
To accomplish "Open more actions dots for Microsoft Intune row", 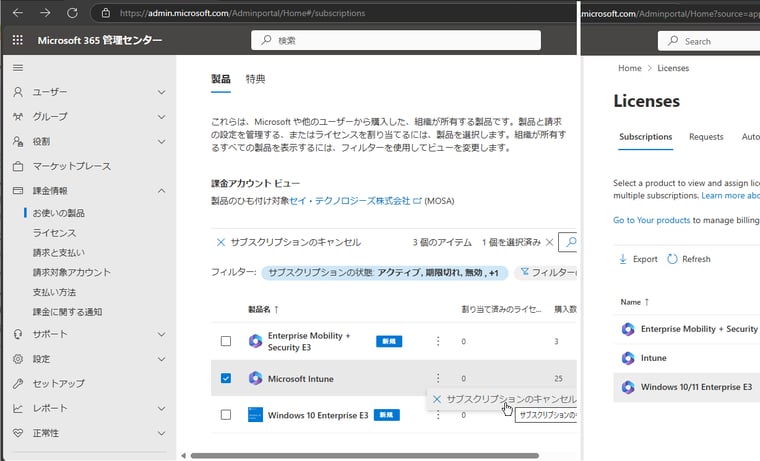I will point(438,378).
